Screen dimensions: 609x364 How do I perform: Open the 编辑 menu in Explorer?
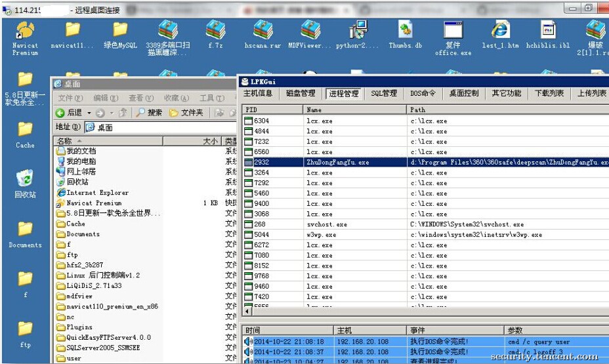pyautogui.click(x=106, y=98)
